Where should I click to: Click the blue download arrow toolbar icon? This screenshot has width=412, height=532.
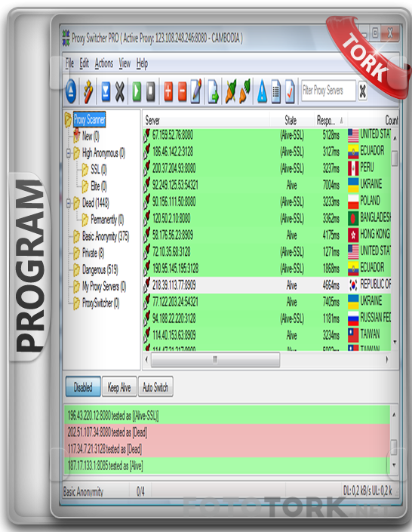point(106,91)
